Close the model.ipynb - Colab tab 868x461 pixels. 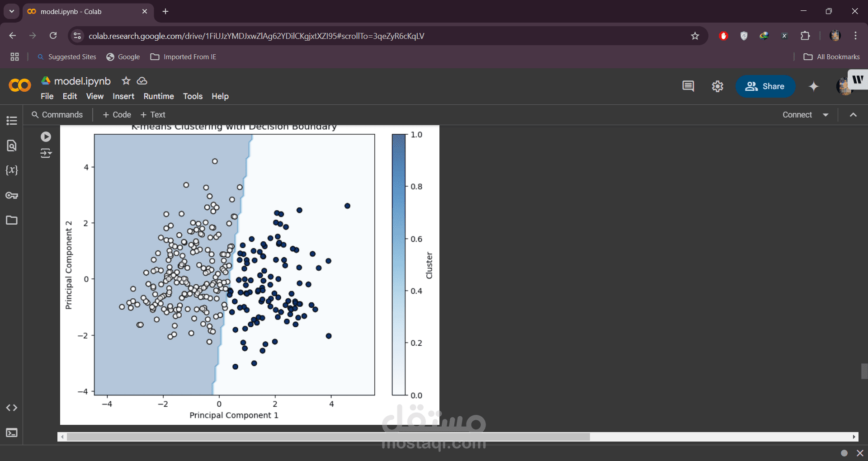click(x=145, y=11)
